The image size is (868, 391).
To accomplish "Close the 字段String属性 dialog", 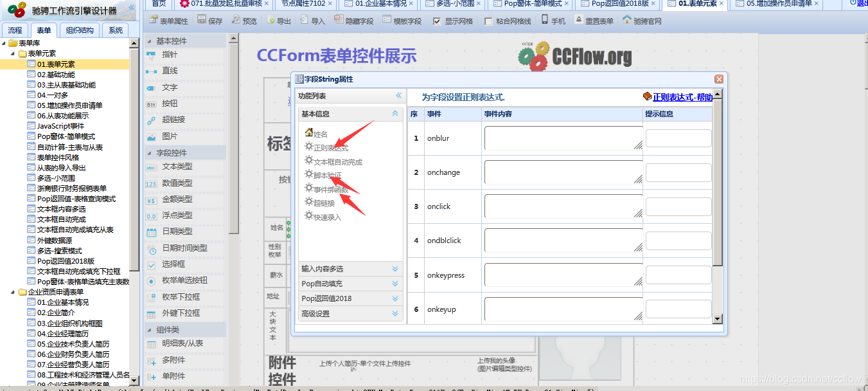I will click(719, 79).
